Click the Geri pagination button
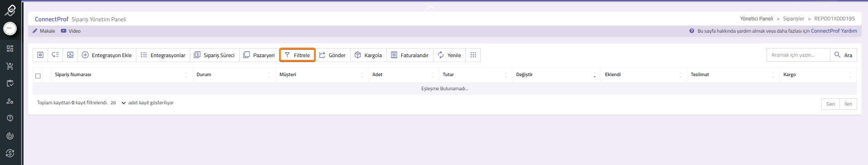The image size is (868, 165). (x=830, y=104)
